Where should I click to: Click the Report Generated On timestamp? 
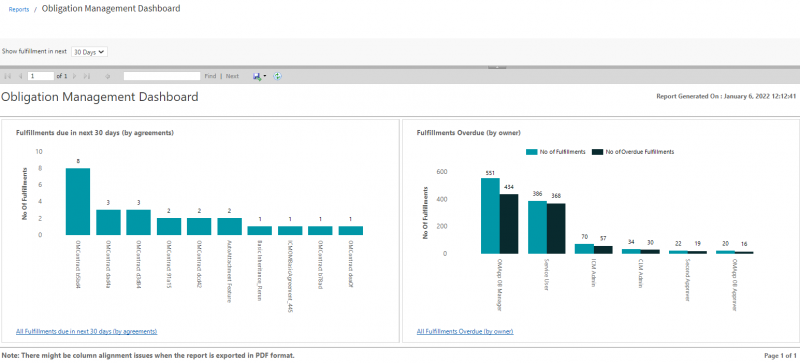[727, 96]
